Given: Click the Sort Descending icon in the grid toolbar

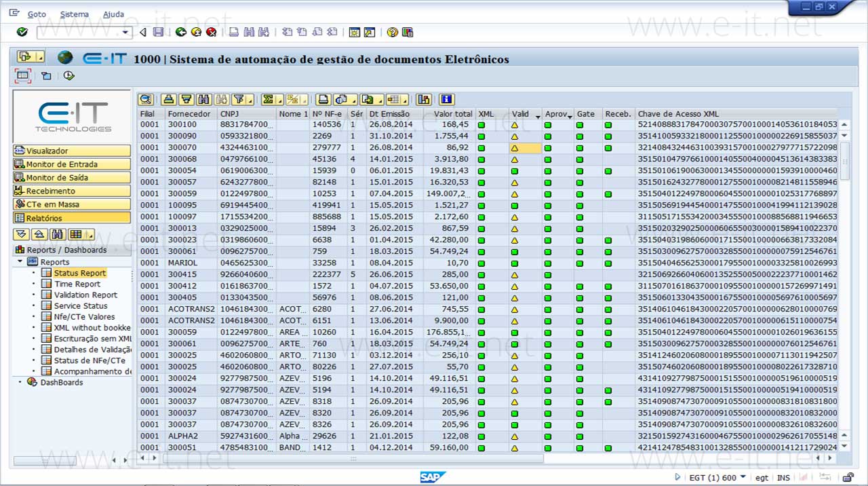Looking at the screenshot, I should coord(186,99).
